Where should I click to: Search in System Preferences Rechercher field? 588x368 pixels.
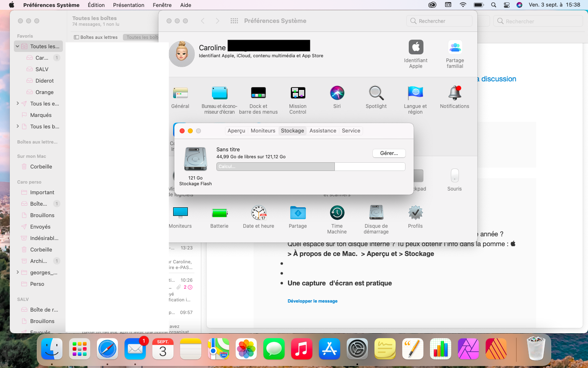pyautogui.click(x=439, y=21)
